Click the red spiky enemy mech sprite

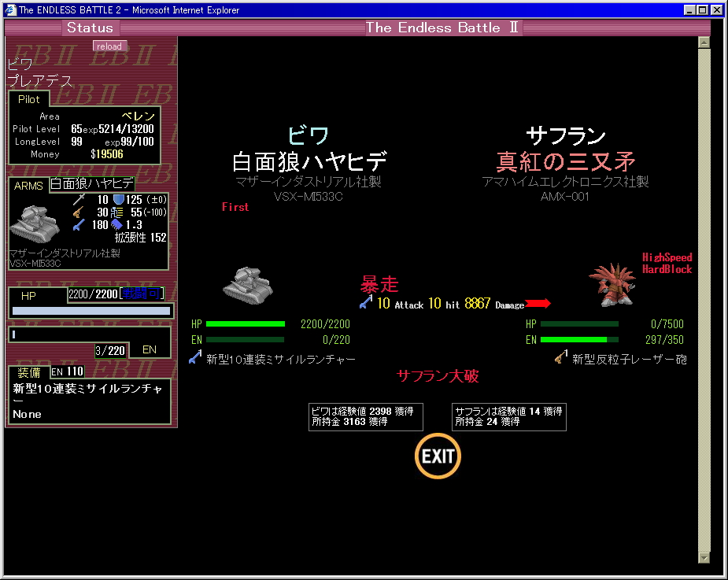pos(612,285)
